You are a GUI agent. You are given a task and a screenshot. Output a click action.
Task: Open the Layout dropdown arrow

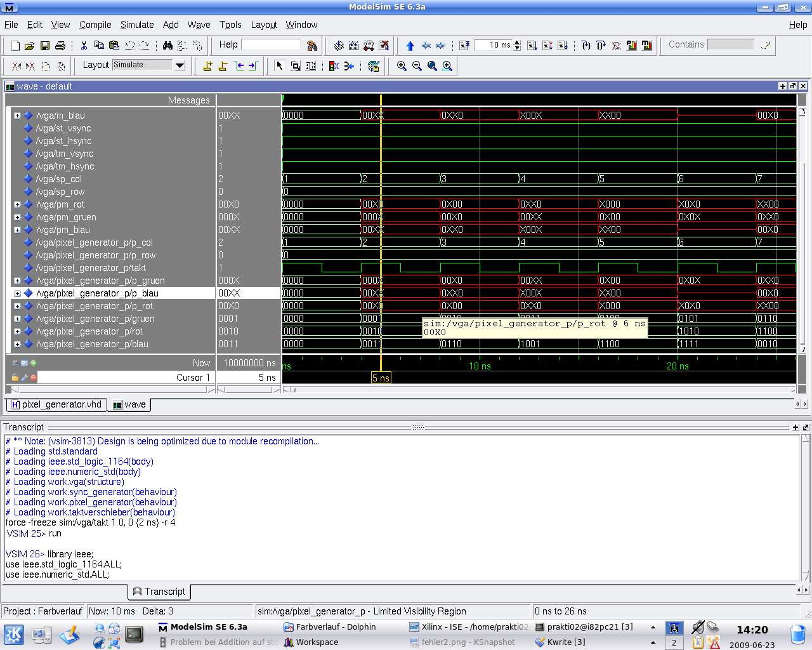180,65
